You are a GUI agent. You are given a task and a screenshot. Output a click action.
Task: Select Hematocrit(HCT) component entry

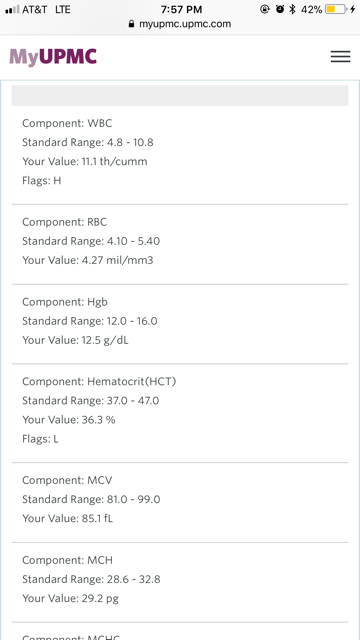180,410
